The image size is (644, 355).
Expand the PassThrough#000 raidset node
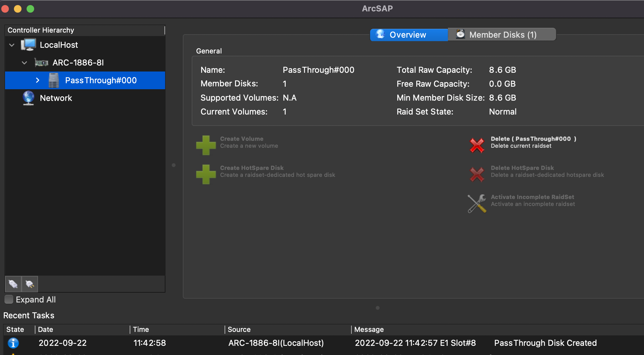[38, 80]
